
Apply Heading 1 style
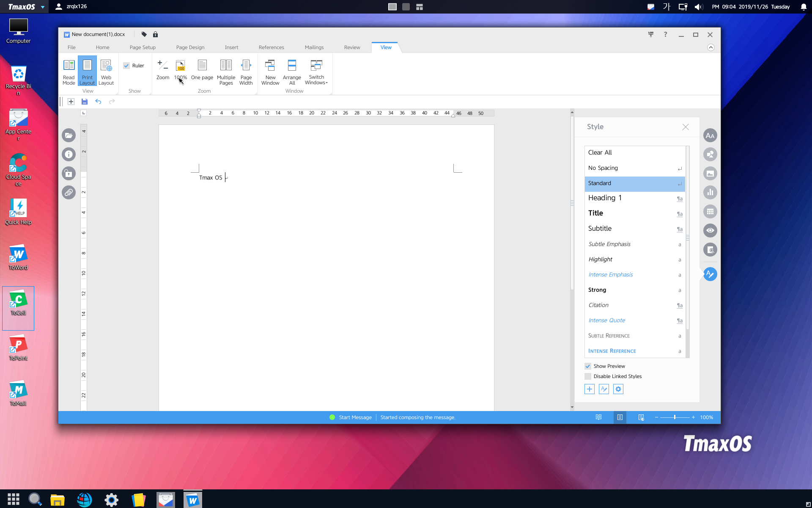pyautogui.click(x=634, y=199)
